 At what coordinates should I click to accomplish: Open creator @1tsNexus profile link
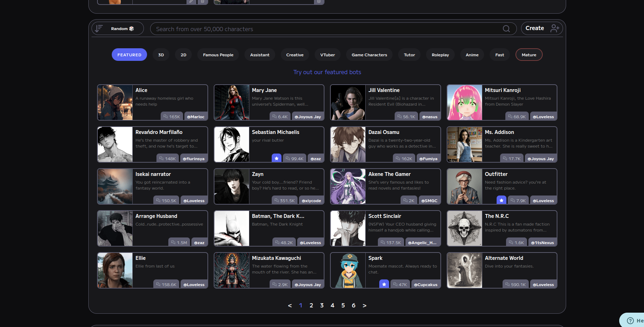point(542,242)
